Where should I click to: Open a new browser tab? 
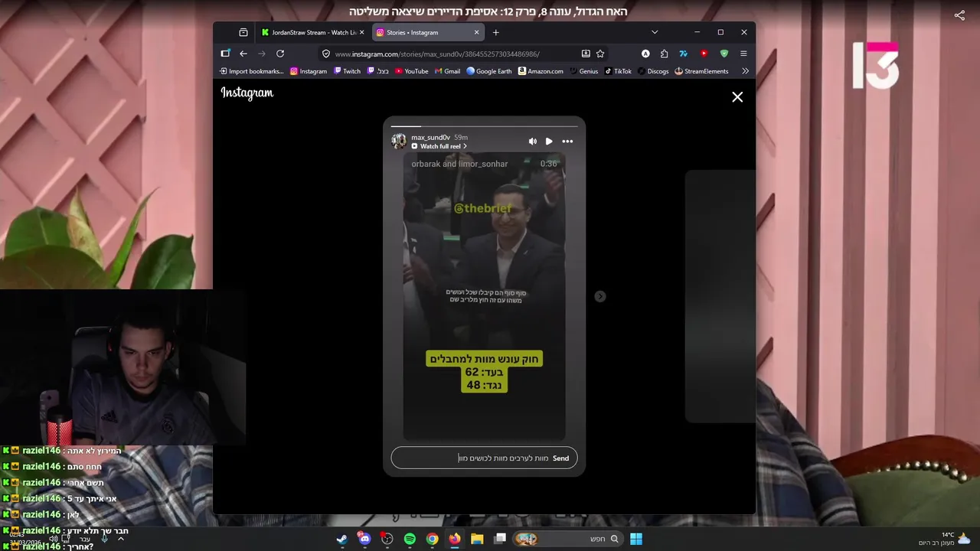pyautogui.click(x=496, y=32)
